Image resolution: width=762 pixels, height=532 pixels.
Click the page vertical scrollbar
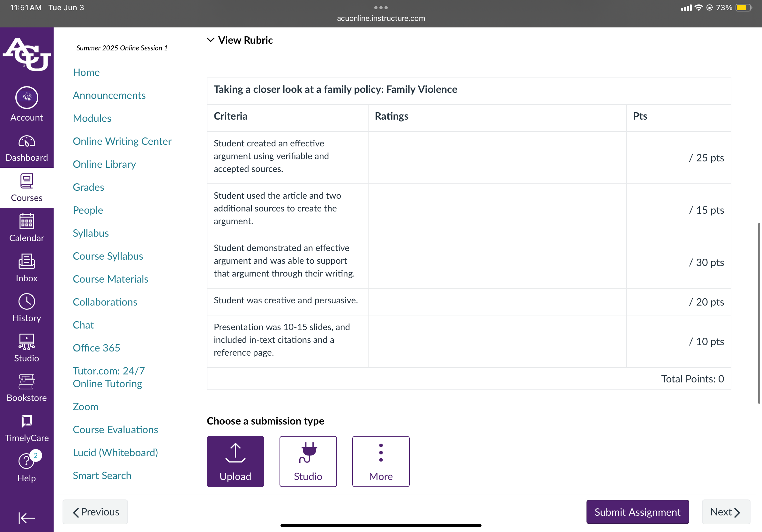click(759, 313)
